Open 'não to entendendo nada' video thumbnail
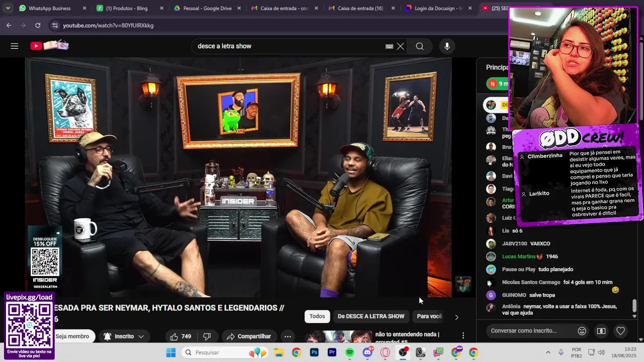This screenshot has width=644, height=362. click(337, 337)
